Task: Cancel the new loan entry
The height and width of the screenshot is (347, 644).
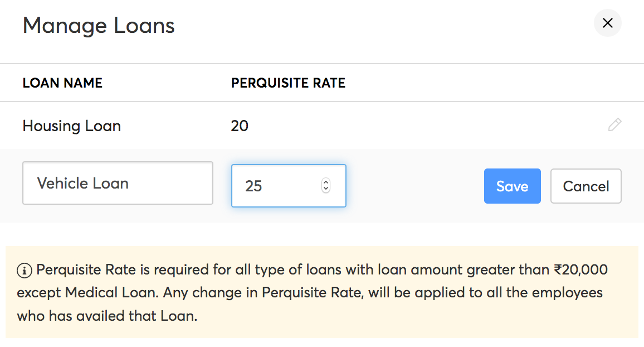Action: click(x=586, y=186)
